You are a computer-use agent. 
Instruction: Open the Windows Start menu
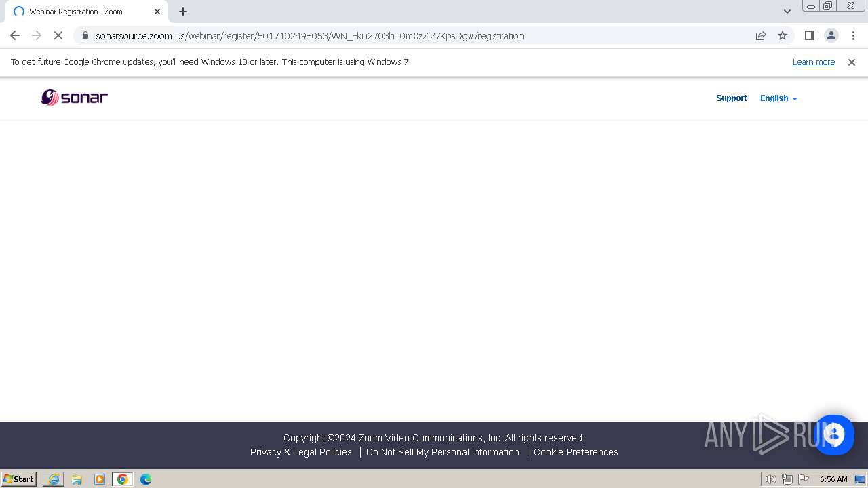click(18, 479)
